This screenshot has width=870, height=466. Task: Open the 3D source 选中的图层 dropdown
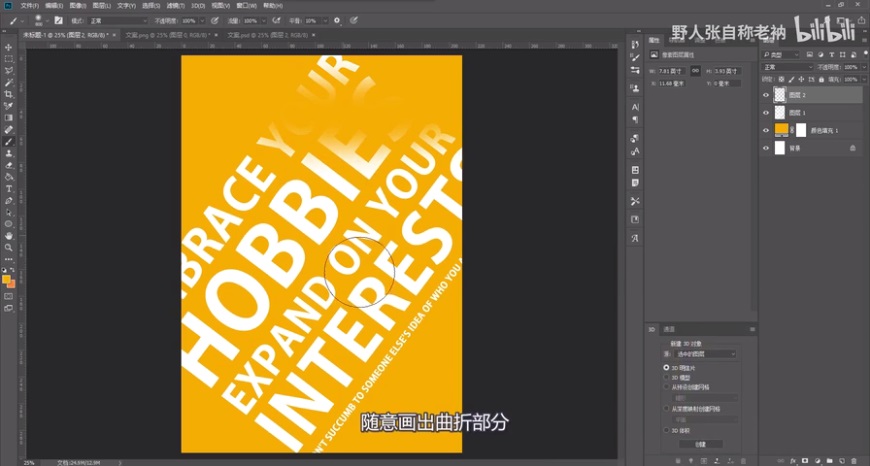tap(704, 353)
